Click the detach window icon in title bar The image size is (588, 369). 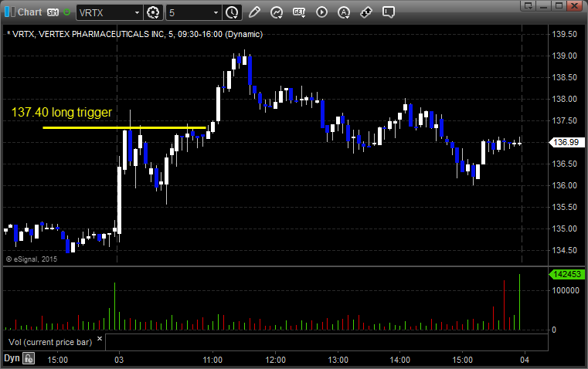tap(529, 5)
